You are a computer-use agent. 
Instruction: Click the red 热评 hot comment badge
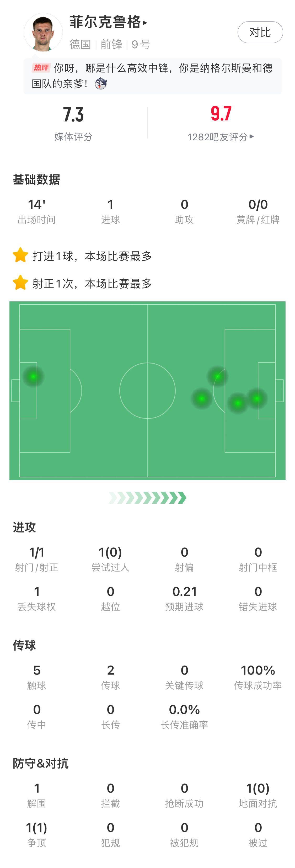pos(41,68)
